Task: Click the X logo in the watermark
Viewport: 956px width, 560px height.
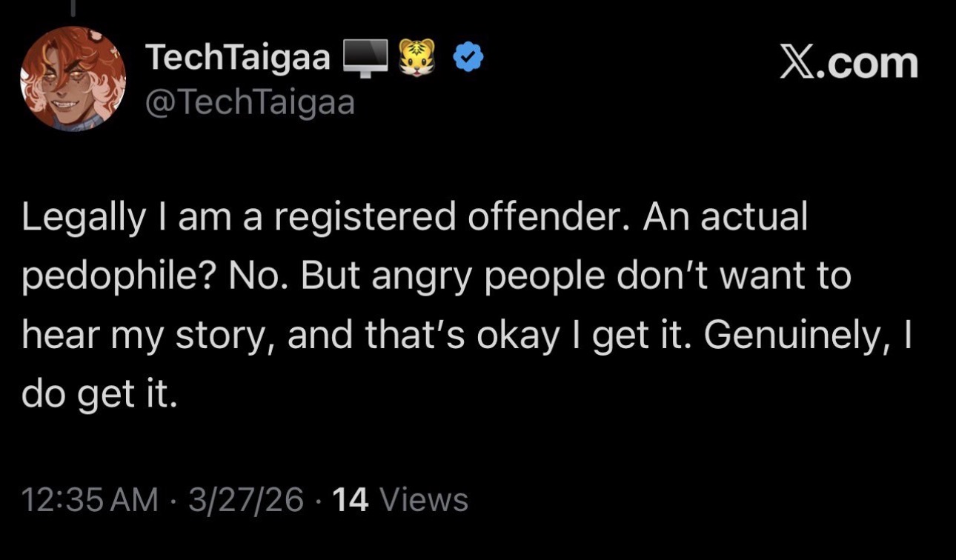Action: click(x=797, y=62)
